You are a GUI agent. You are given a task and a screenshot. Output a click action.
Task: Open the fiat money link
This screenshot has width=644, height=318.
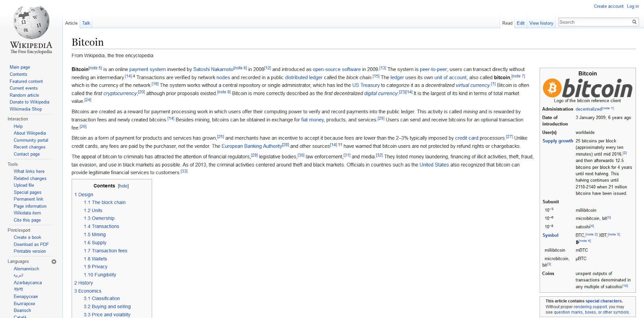pyautogui.click(x=312, y=120)
